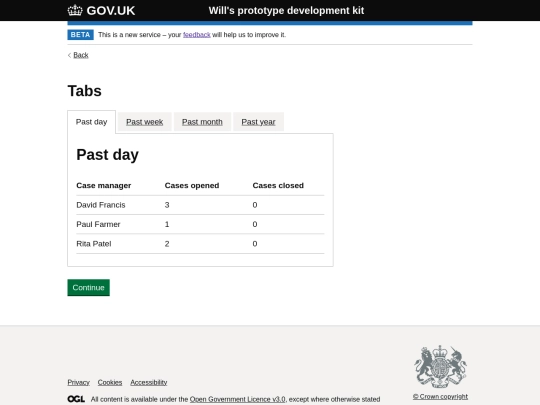This screenshot has width=540, height=405.
Task: Click the OGL logo icon
Action: tap(76, 399)
